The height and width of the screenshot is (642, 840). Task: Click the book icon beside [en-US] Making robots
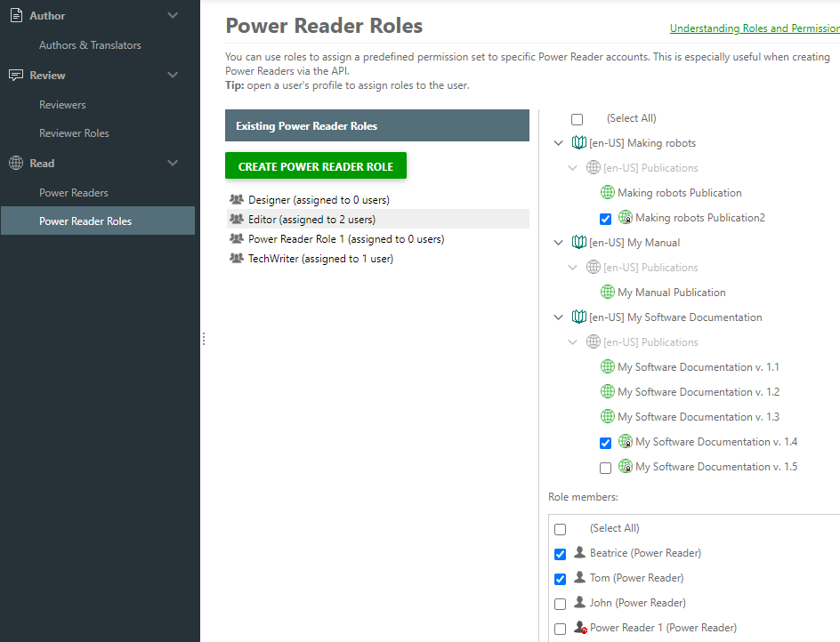579,142
